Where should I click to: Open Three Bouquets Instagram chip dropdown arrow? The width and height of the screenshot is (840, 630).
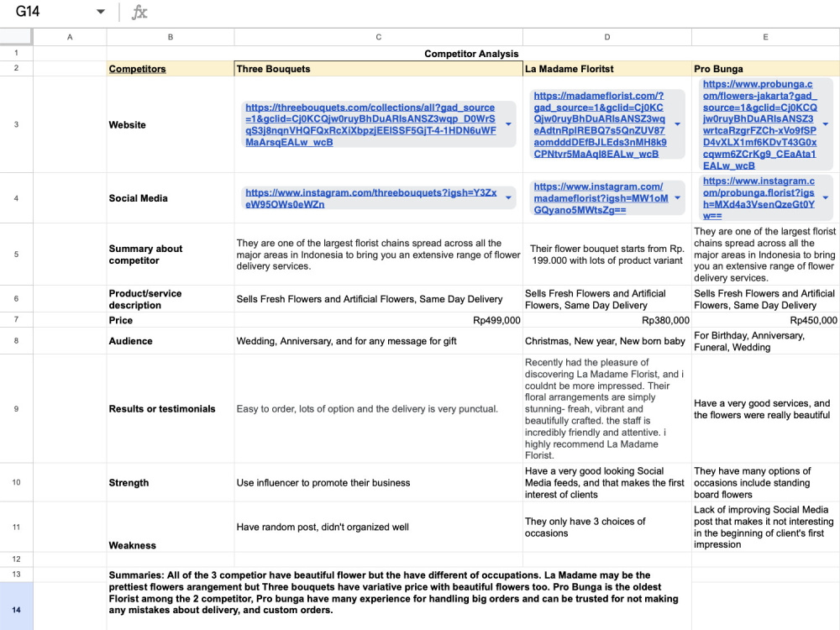(508, 197)
